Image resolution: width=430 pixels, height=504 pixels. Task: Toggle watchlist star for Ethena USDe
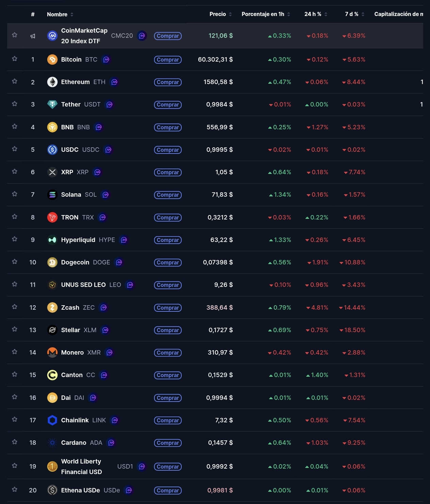click(x=15, y=490)
